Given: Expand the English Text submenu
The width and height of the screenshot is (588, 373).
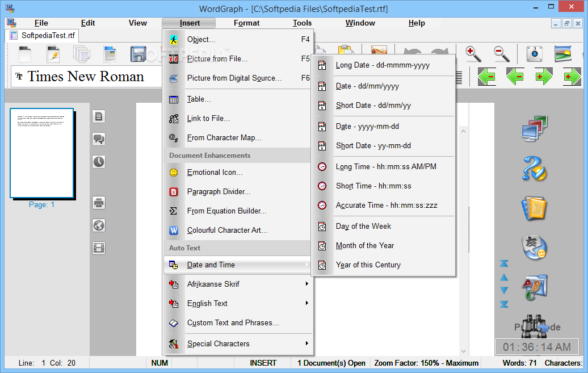Looking at the screenshot, I should tap(238, 303).
